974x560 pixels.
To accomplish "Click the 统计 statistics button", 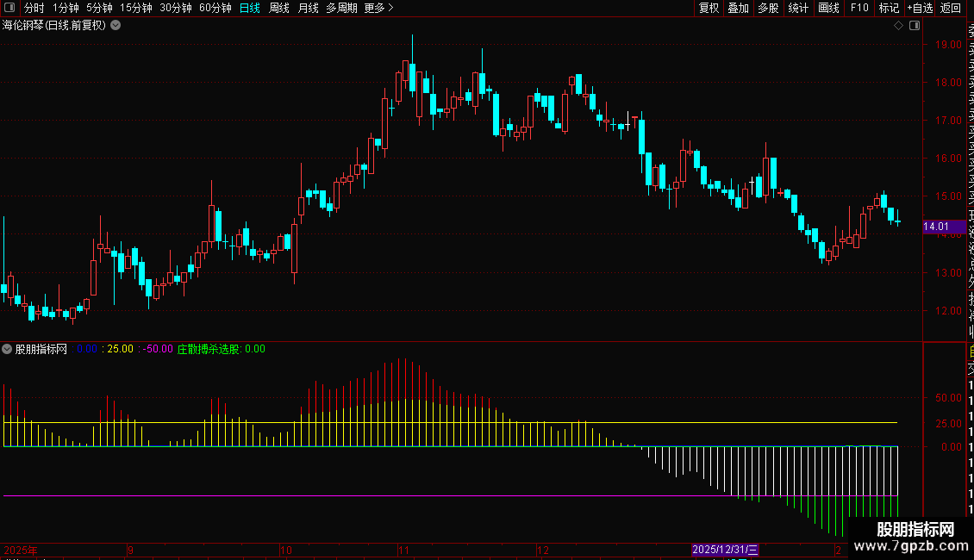I will [798, 8].
